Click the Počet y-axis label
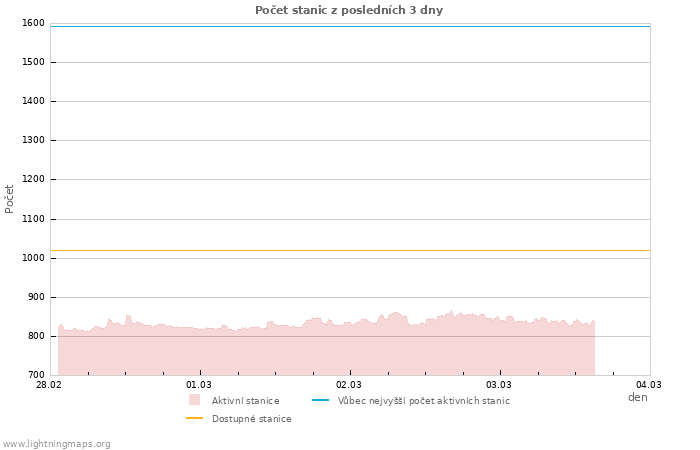The image size is (700, 450). (x=10, y=198)
